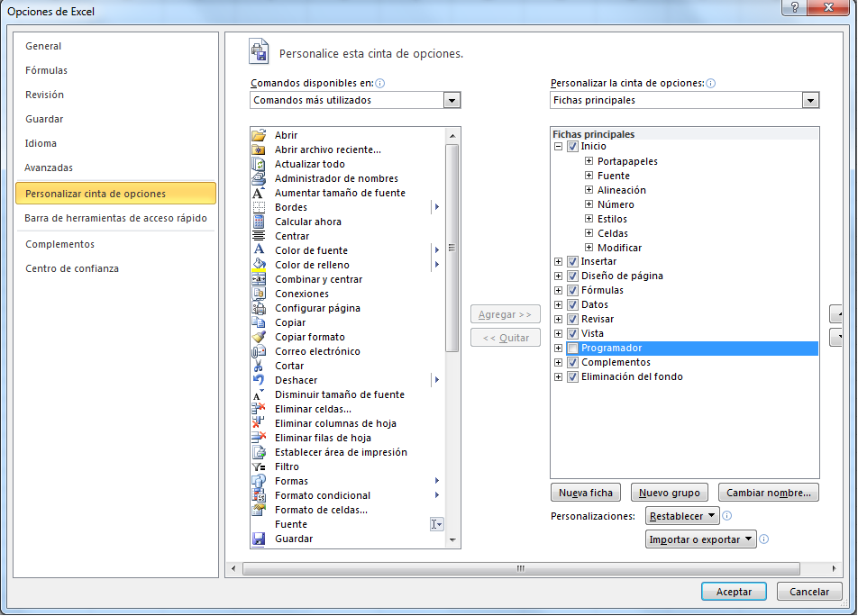Image resolution: width=858 pixels, height=616 pixels.
Task: Open the Importar o exportar dropdown
Action: tap(700, 539)
